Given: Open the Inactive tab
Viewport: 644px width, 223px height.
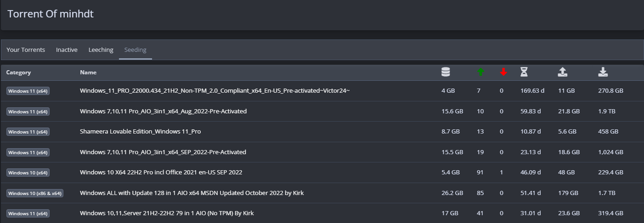Looking at the screenshot, I should tap(67, 50).
